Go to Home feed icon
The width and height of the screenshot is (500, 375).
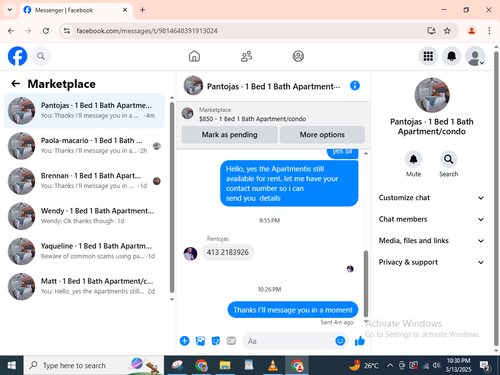[194, 56]
